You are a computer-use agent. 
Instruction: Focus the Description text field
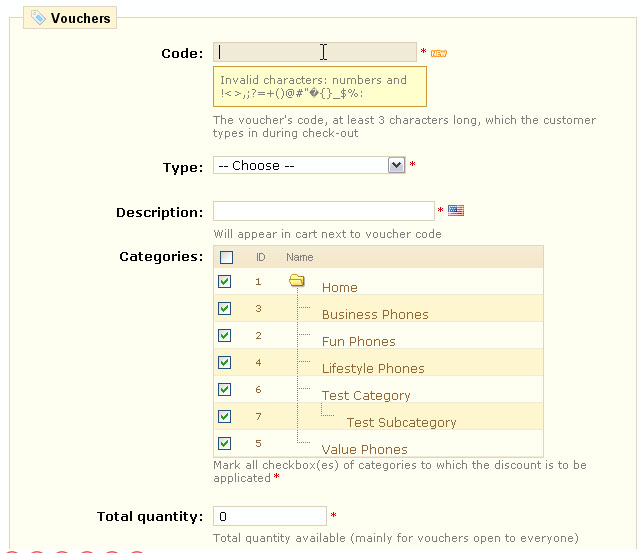click(323, 212)
